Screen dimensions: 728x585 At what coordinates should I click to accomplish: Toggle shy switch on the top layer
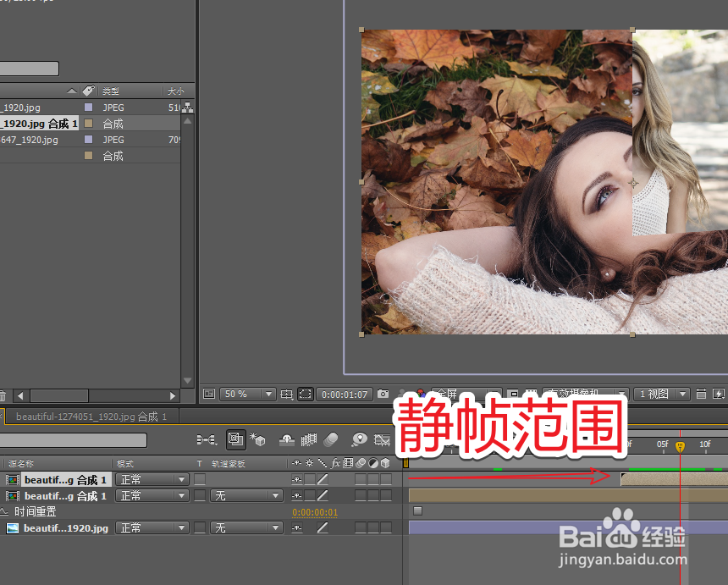[x=297, y=479]
